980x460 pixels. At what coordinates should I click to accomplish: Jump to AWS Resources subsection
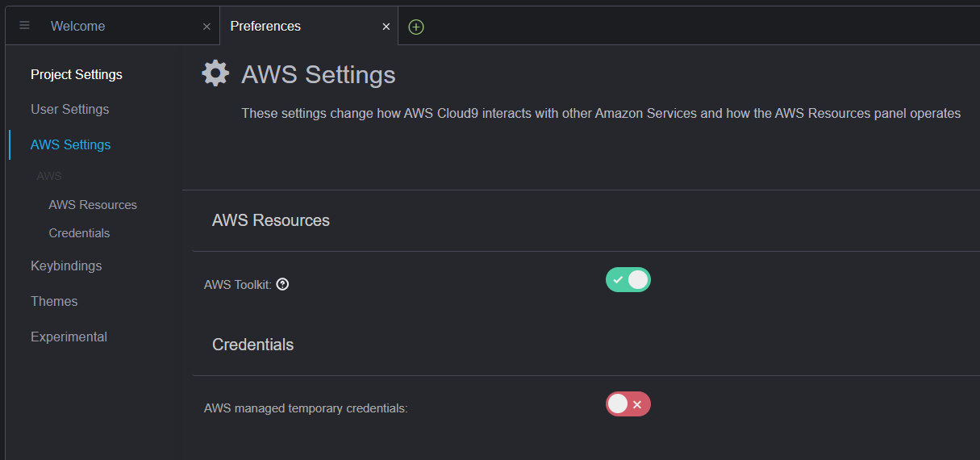pyautogui.click(x=93, y=205)
